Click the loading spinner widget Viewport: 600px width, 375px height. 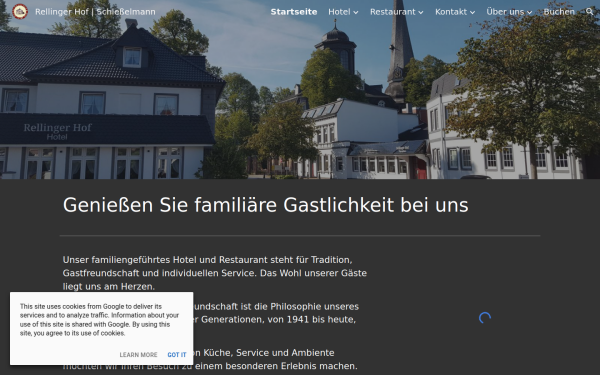click(485, 318)
